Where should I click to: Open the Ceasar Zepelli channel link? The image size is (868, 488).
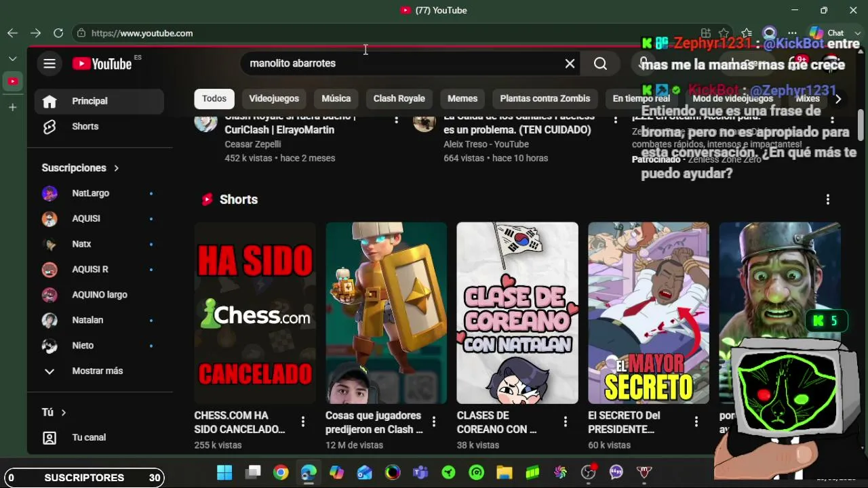(x=253, y=144)
